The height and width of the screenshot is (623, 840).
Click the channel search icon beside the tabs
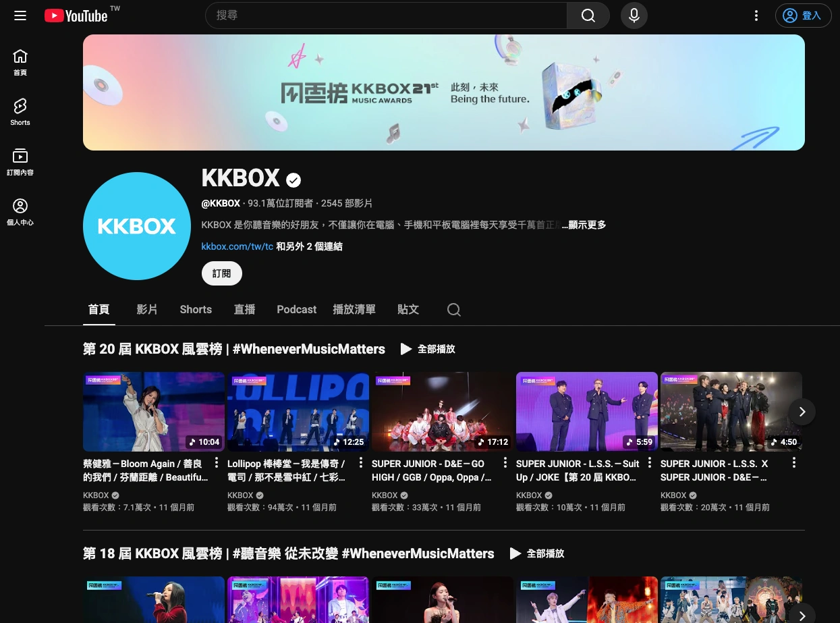tap(453, 310)
